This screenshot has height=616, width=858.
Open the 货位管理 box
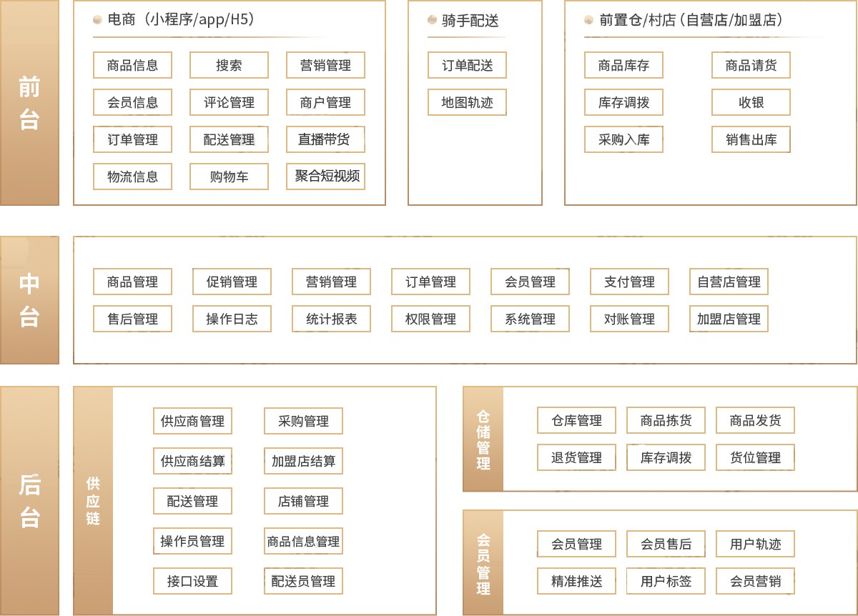(x=755, y=457)
